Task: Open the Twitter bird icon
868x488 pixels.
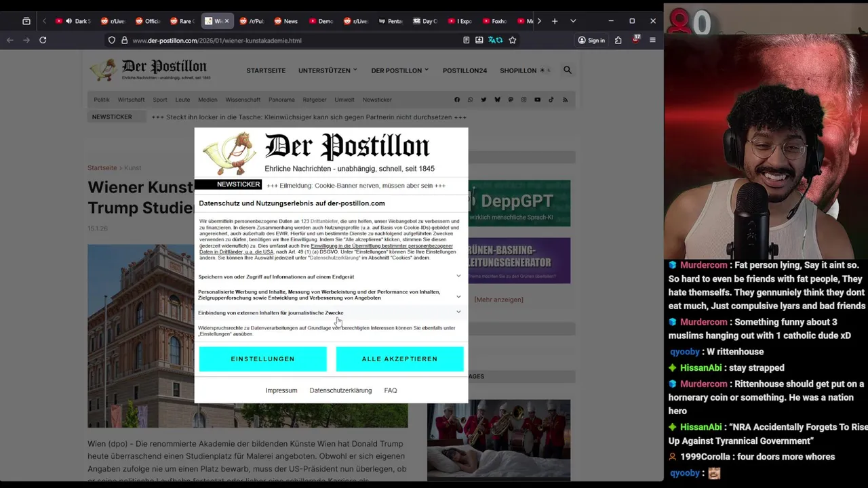Action: (x=484, y=100)
